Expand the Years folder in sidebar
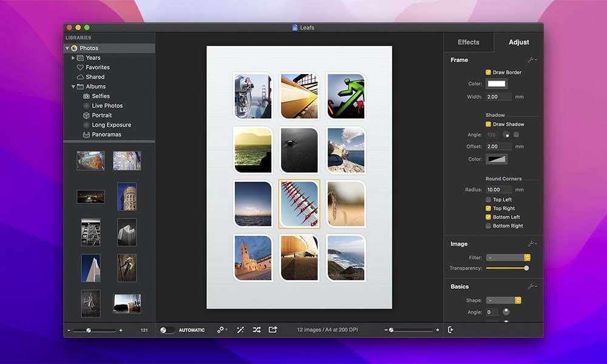This screenshot has width=607, height=364. [x=73, y=58]
